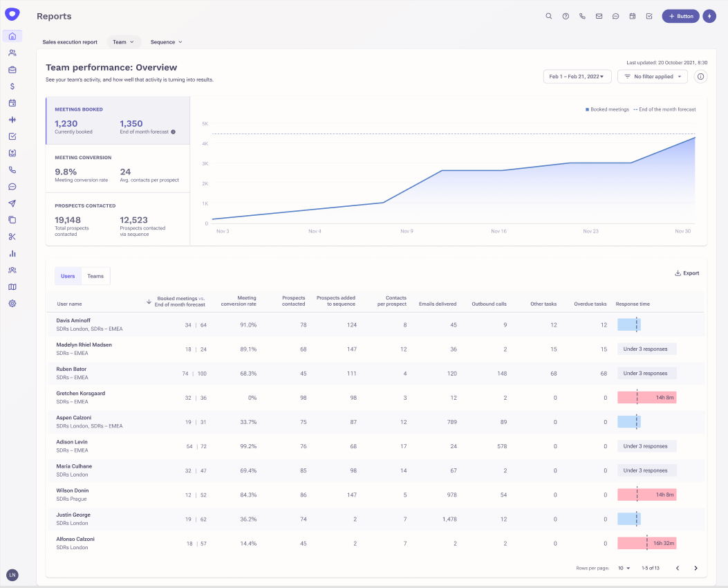Click the settings gear at sidebar bottom

point(12,303)
